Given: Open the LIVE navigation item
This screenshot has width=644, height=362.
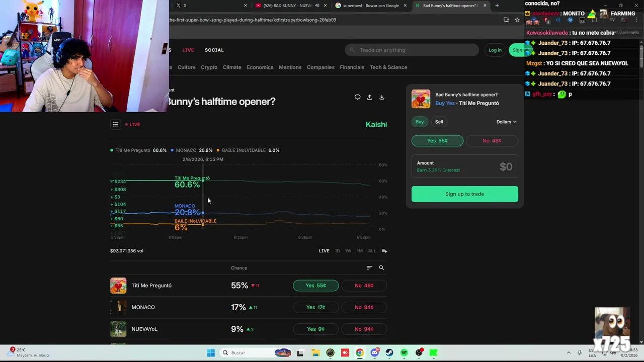Looking at the screenshot, I should (x=188, y=50).
